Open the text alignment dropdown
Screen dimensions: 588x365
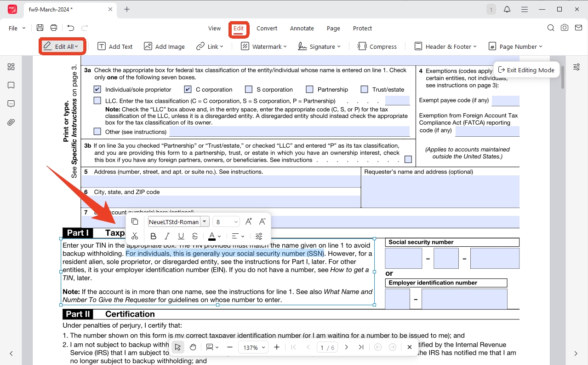pyautogui.click(x=238, y=236)
